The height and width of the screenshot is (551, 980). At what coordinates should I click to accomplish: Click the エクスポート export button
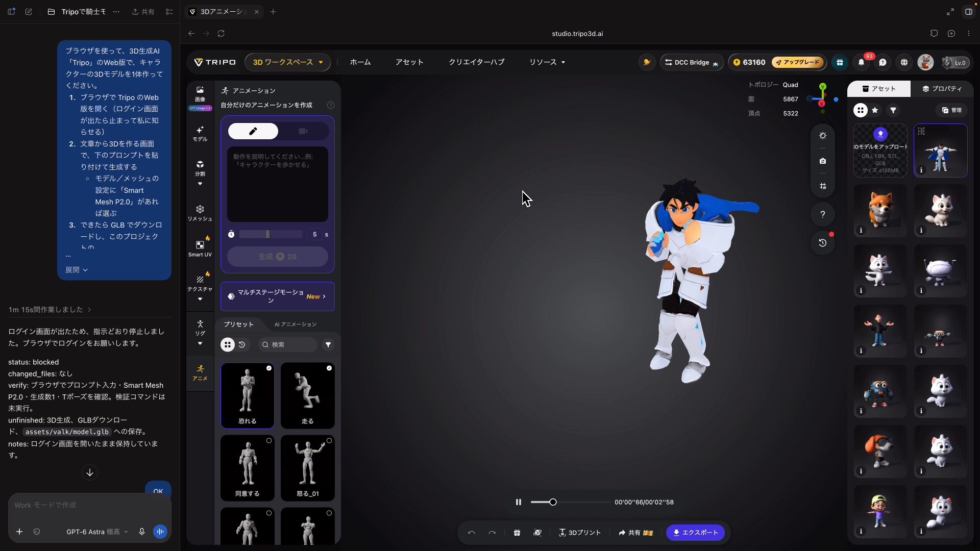695,533
